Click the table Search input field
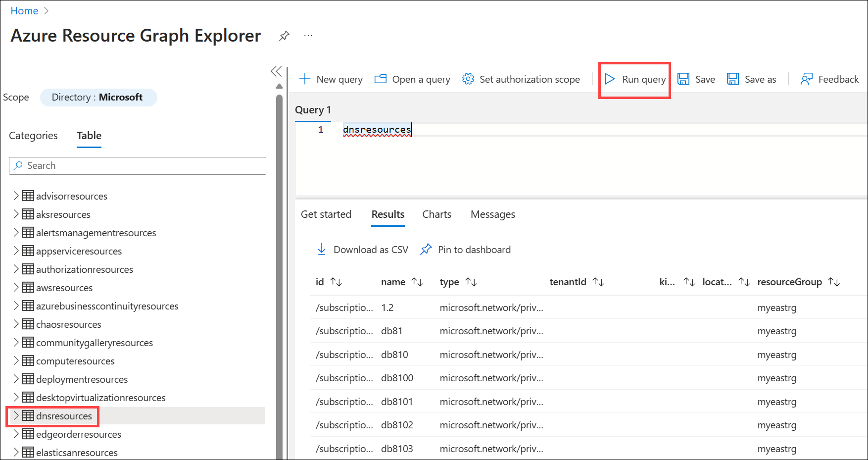This screenshot has width=868, height=460. pyautogui.click(x=138, y=166)
